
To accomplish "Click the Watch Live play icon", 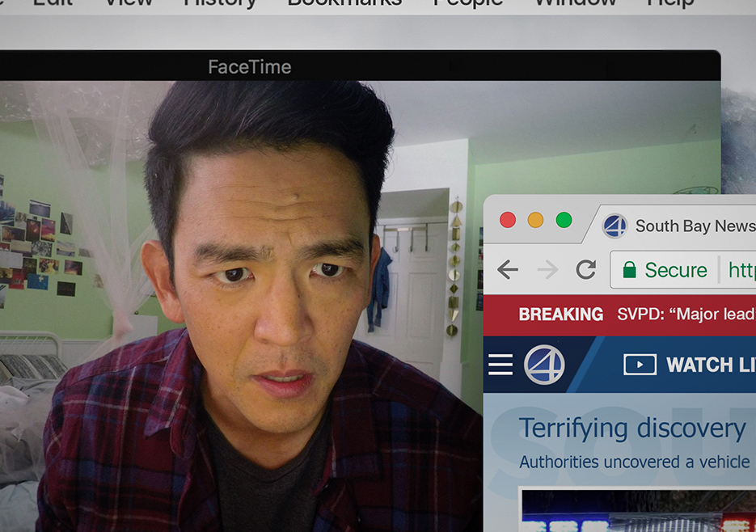I will point(640,365).
